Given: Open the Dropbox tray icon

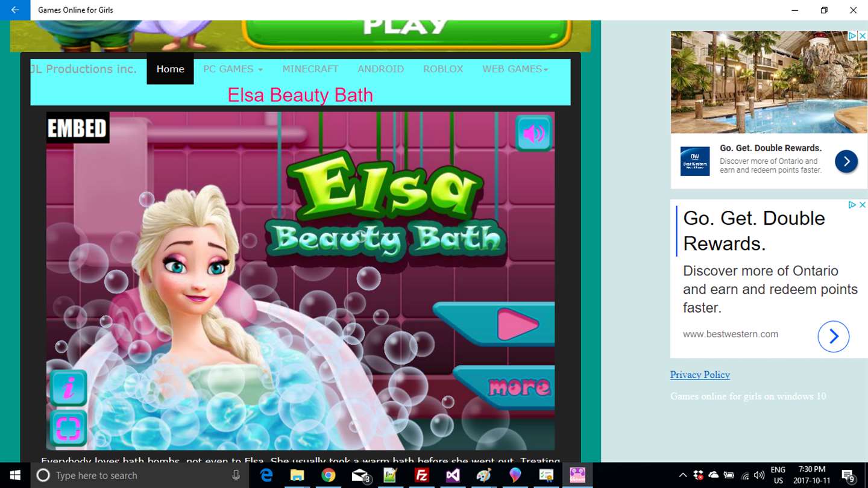Looking at the screenshot, I should (x=699, y=475).
